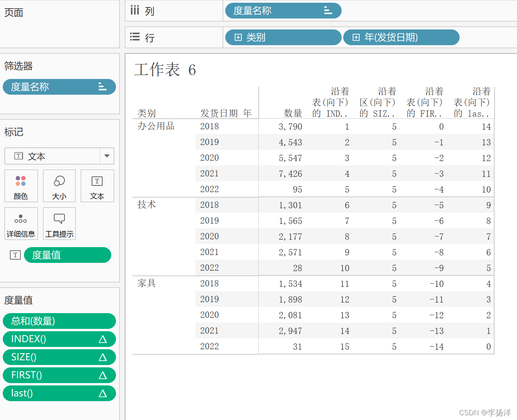Click the 类别 column header
Image resolution: width=517 pixels, height=420 pixels.
tap(147, 113)
